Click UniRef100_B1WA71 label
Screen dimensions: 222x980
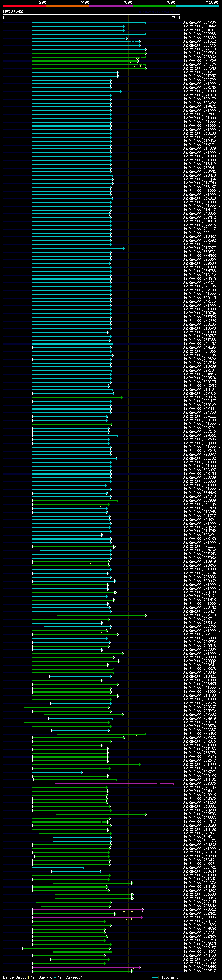199,107
